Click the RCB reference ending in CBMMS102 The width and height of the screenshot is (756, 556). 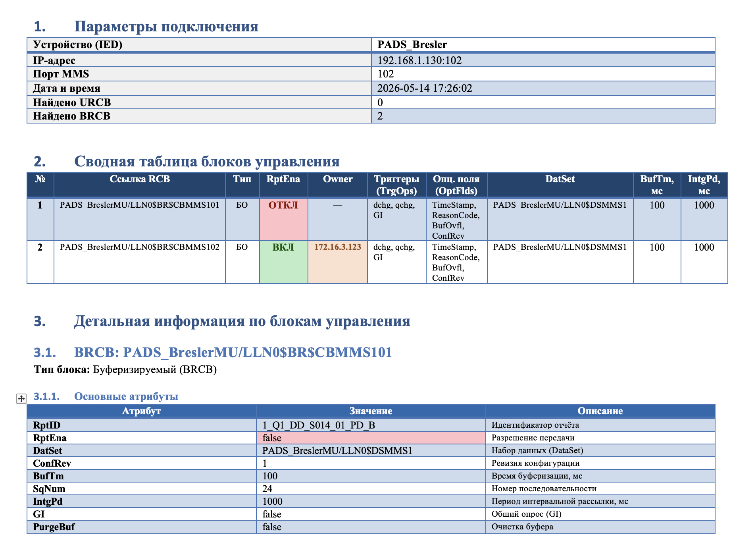pyautogui.click(x=140, y=247)
